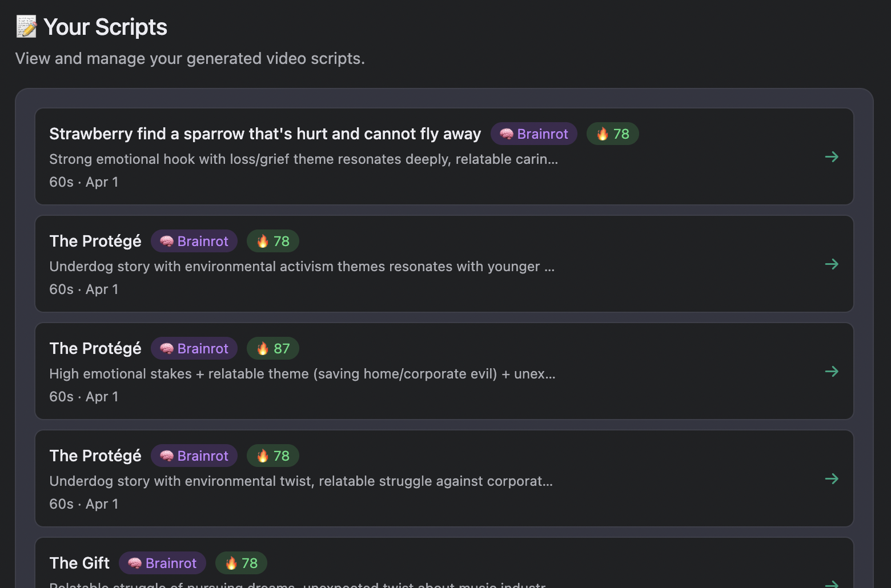891x588 pixels.
Task: Click 'Underdog story with environmental activism themes' text
Action: 302,267
